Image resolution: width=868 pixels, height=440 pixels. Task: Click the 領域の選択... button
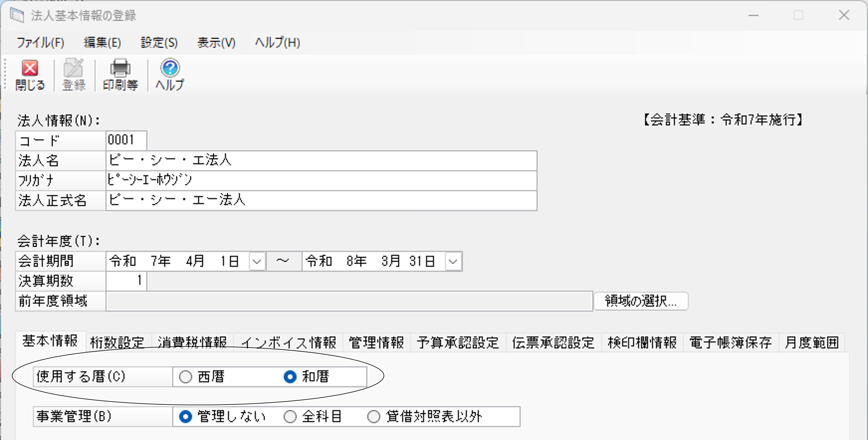640,301
